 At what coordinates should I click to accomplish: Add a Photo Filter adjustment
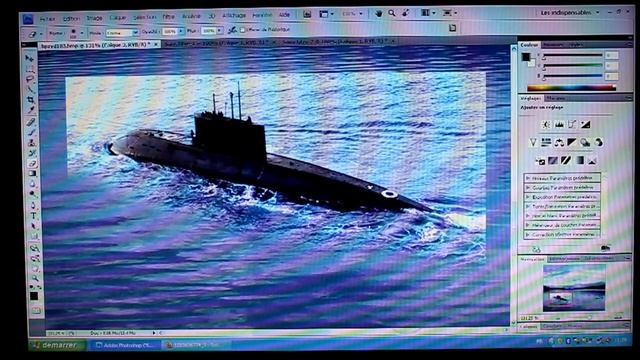(585, 142)
